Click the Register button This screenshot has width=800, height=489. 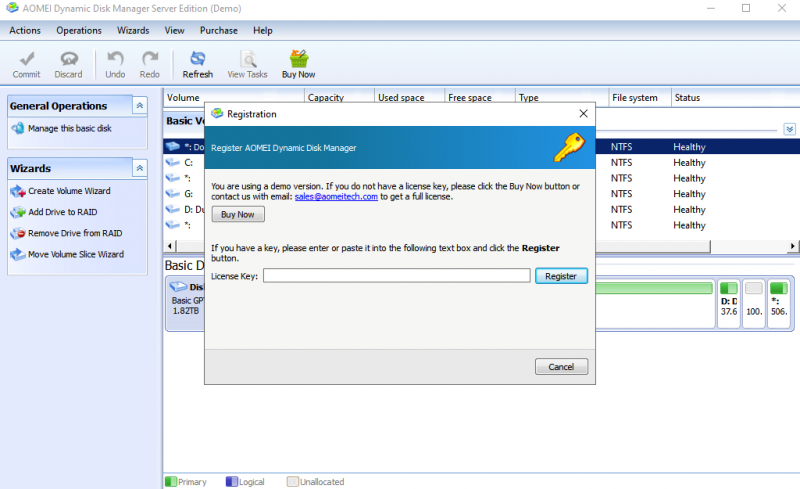click(561, 276)
